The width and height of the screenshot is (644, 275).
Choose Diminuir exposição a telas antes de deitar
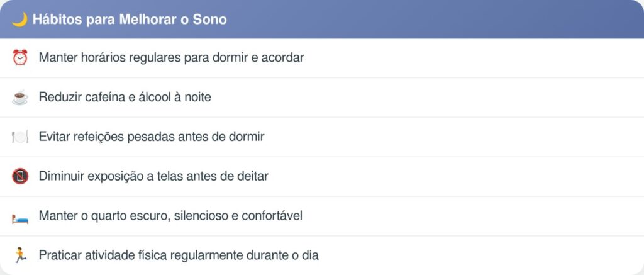click(x=153, y=177)
